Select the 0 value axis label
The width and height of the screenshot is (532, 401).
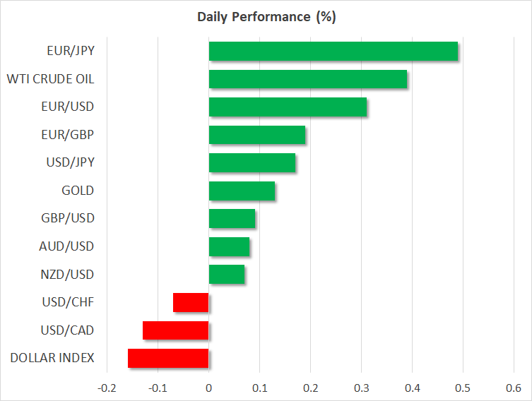click(x=208, y=388)
